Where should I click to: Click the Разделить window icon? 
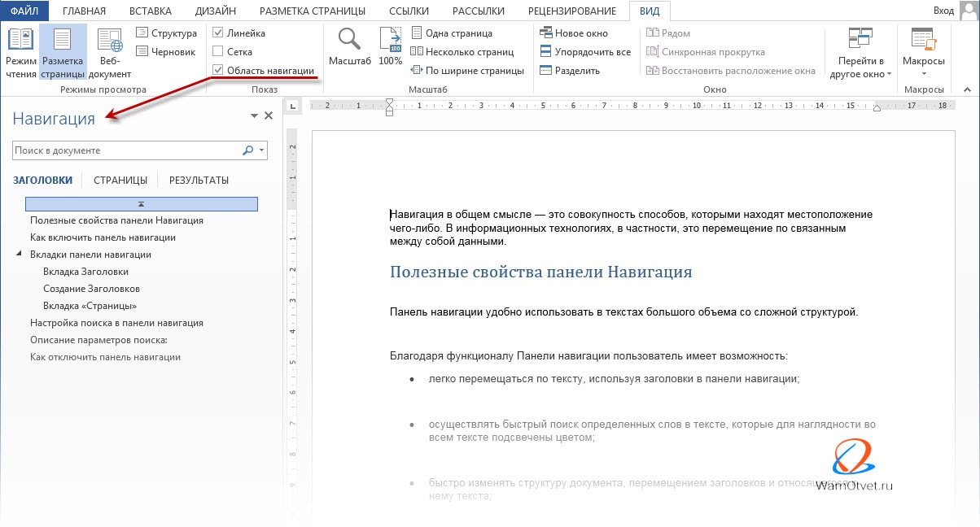click(545, 71)
